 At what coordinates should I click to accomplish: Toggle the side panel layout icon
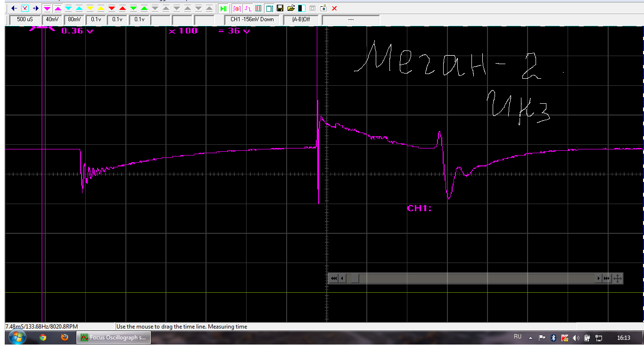coord(269,8)
